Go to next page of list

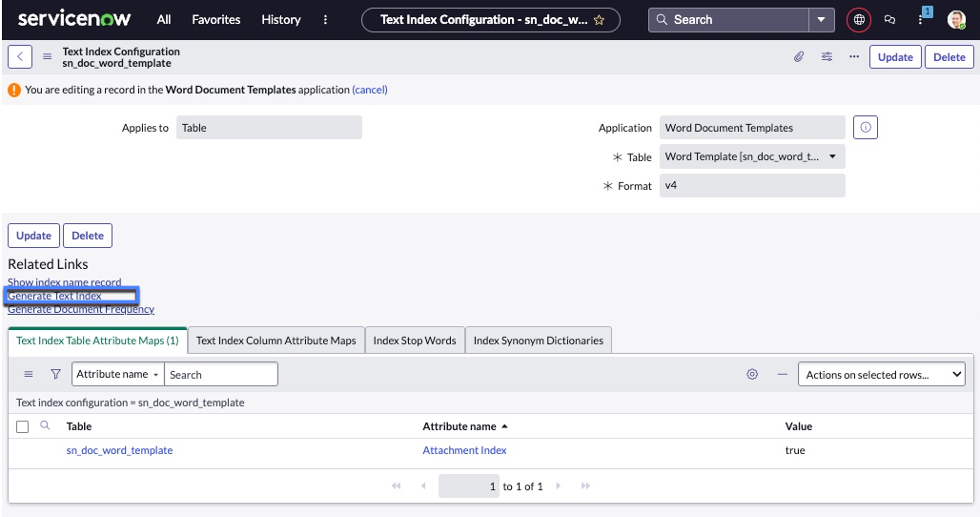(558, 486)
